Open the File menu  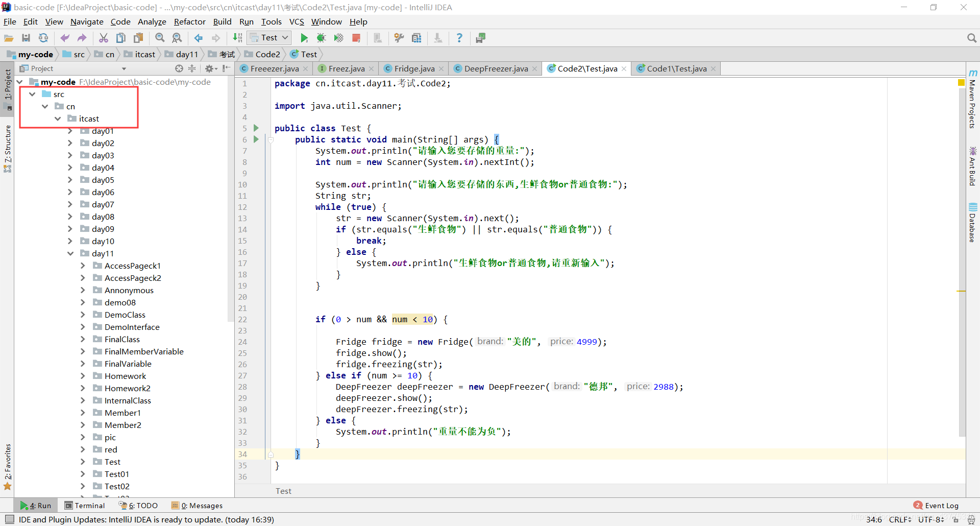10,21
